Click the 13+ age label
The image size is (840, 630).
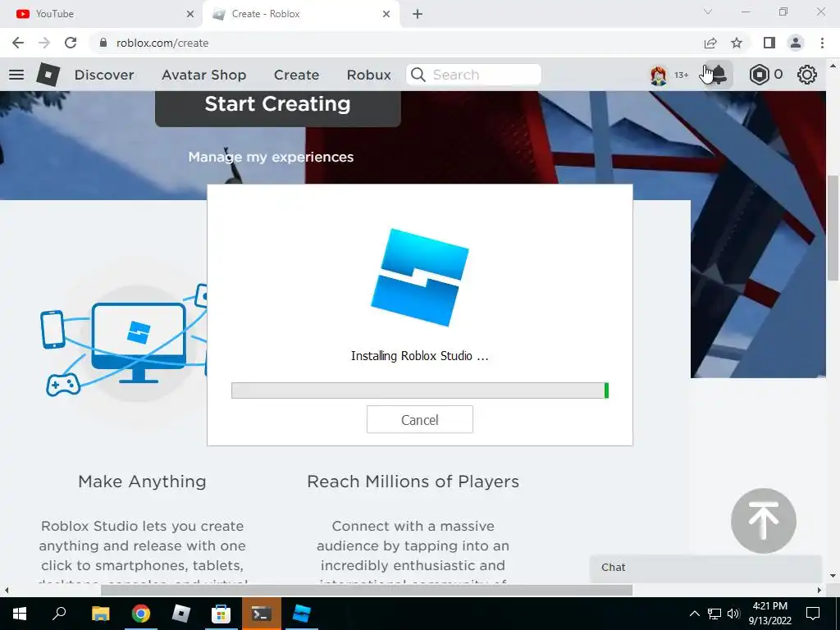point(682,75)
